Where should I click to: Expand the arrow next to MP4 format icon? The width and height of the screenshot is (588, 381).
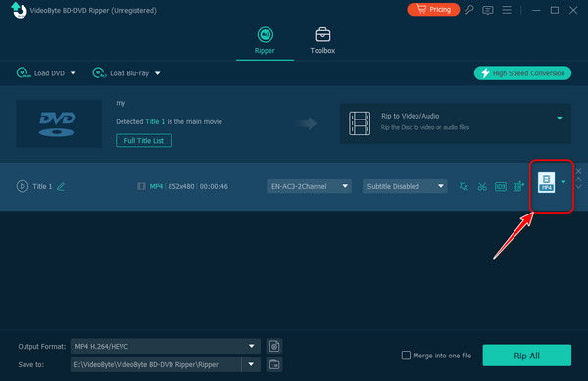(x=563, y=182)
